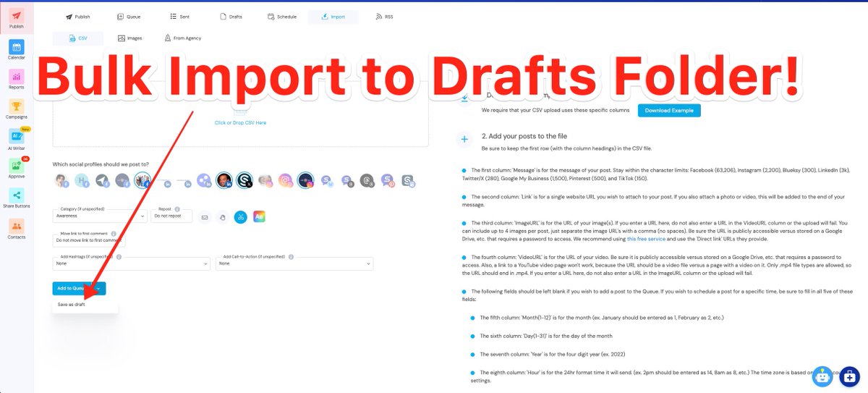Select the Images import sub-tab
Viewport: 868px width, 393px height.
tap(129, 38)
